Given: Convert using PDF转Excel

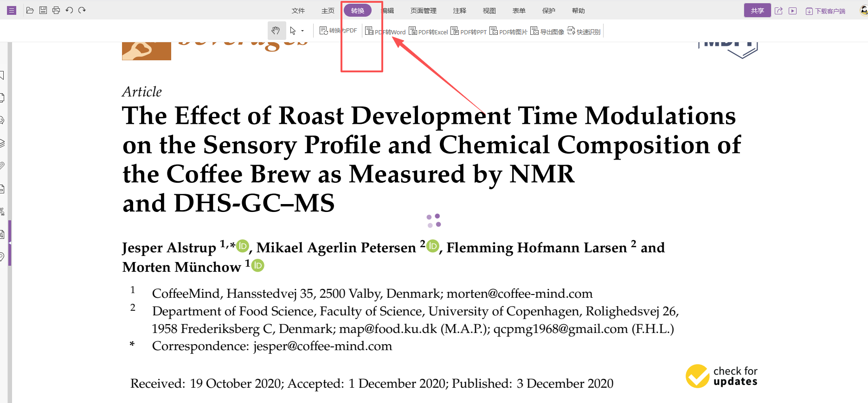Looking at the screenshot, I should point(428,32).
